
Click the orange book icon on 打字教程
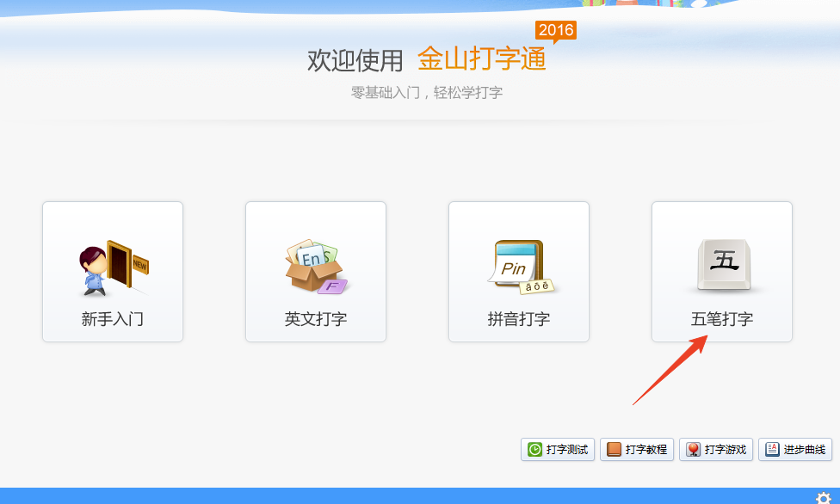click(x=614, y=449)
